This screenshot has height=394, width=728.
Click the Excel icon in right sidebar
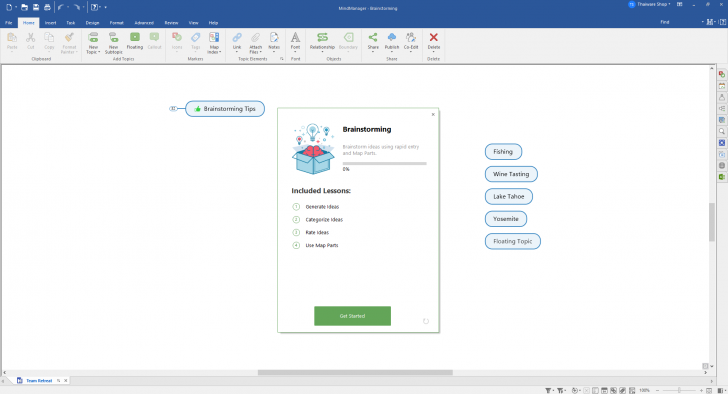click(722, 177)
